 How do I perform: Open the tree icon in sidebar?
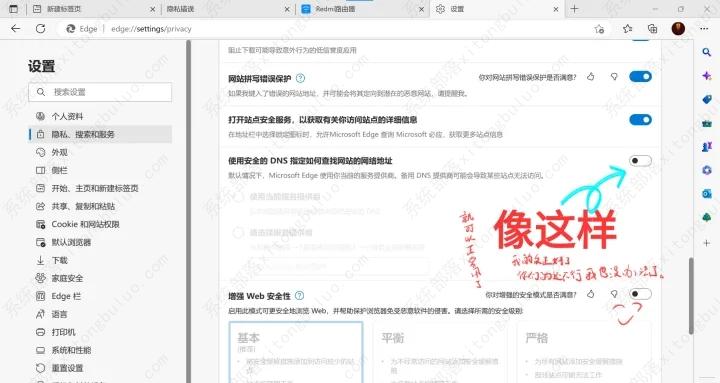[707, 217]
